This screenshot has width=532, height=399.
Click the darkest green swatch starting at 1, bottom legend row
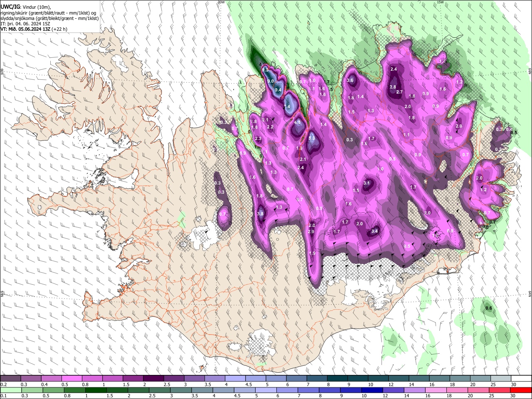[x=96, y=390]
